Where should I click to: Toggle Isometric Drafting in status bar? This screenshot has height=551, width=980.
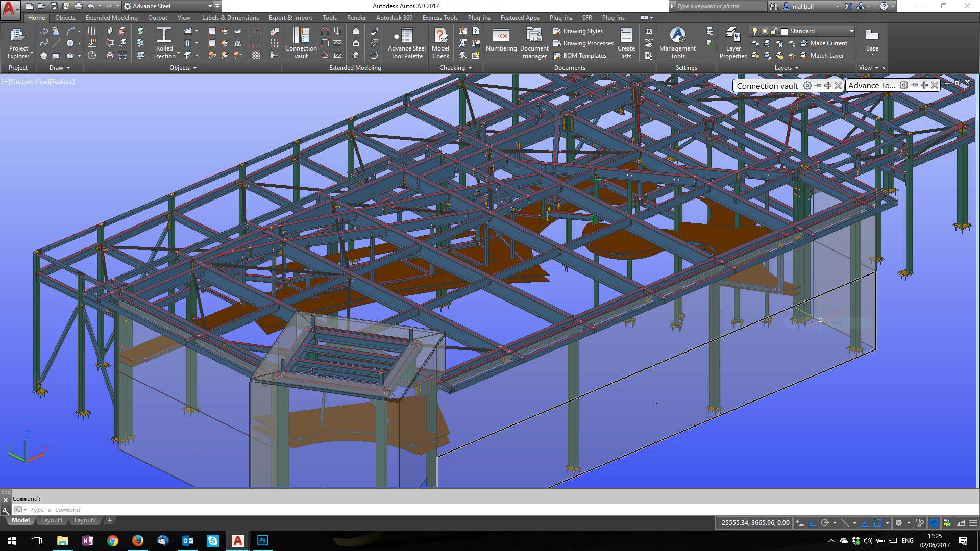845,523
